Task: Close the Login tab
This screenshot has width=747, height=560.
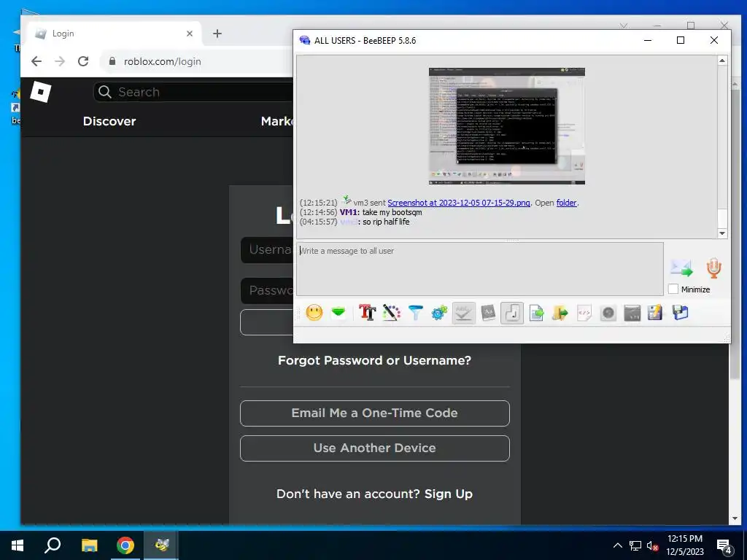Action: (x=189, y=34)
